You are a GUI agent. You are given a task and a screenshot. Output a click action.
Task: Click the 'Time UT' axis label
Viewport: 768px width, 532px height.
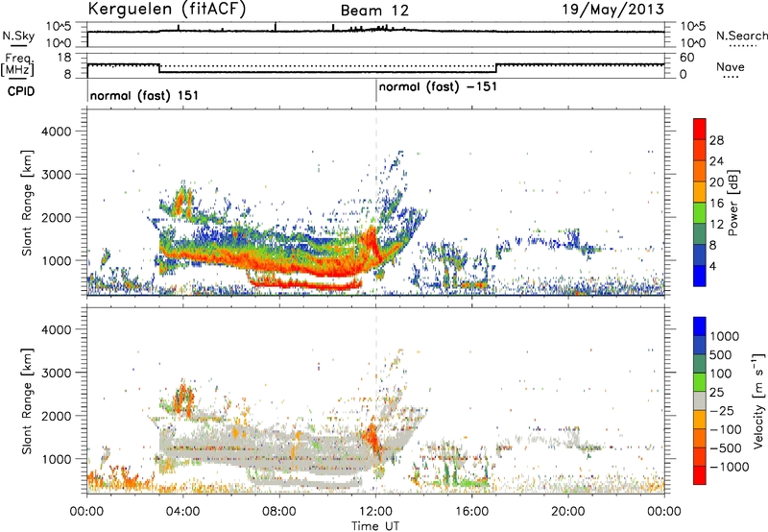[x=375, y=525]
